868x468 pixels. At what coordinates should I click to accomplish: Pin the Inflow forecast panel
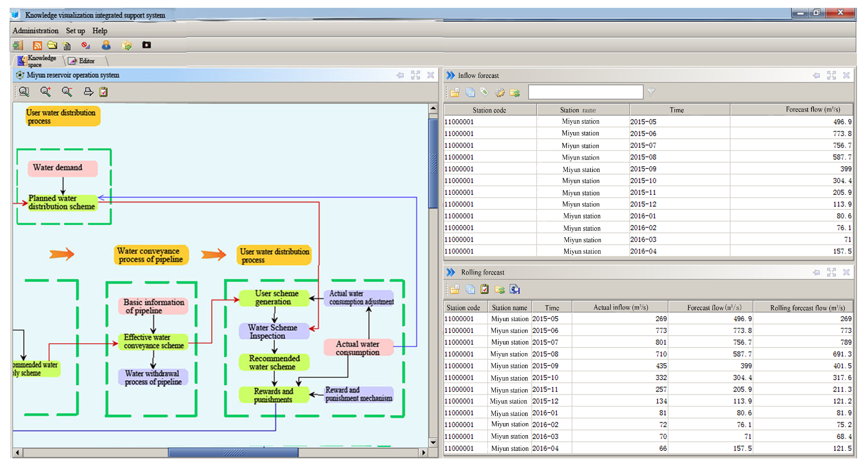click(816, 76)
